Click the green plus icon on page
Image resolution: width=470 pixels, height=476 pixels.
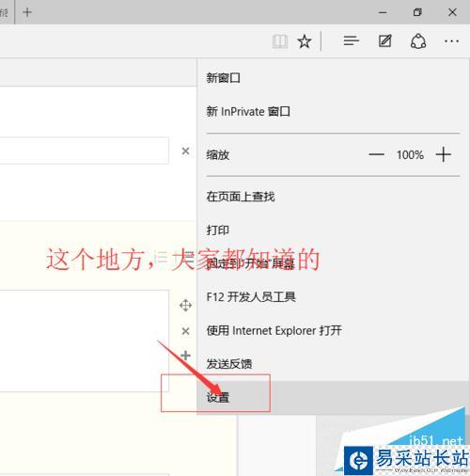[x=185, y=356]
